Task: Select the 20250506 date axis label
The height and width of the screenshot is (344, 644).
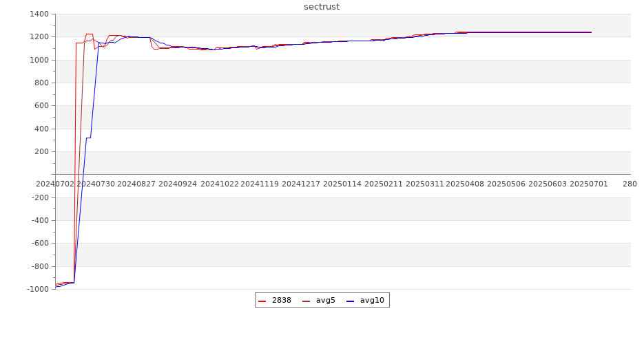Action: click(x=506, y=184)
